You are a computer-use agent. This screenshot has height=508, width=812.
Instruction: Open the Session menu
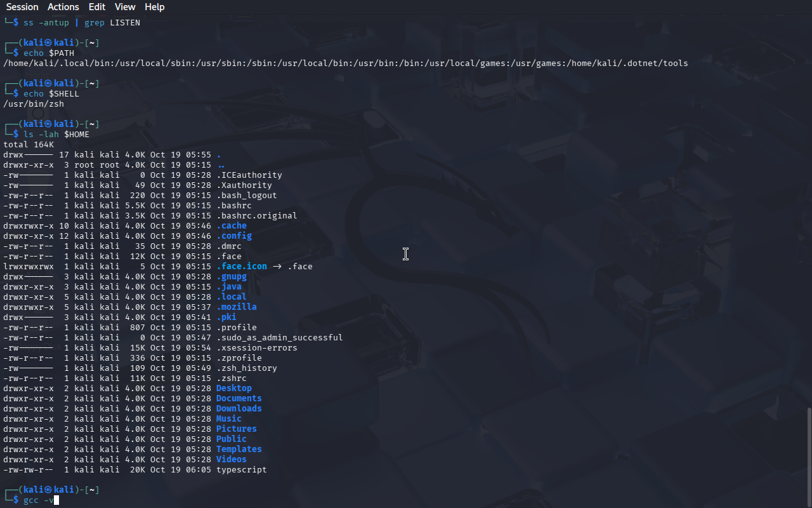click(x=22, y=7)
